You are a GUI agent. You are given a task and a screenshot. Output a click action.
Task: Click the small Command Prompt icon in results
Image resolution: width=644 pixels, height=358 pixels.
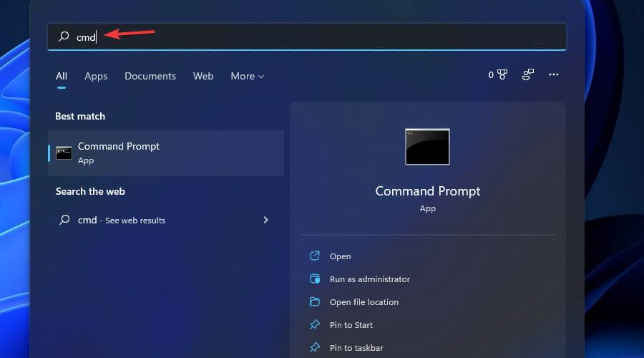(x=64, y=153)
